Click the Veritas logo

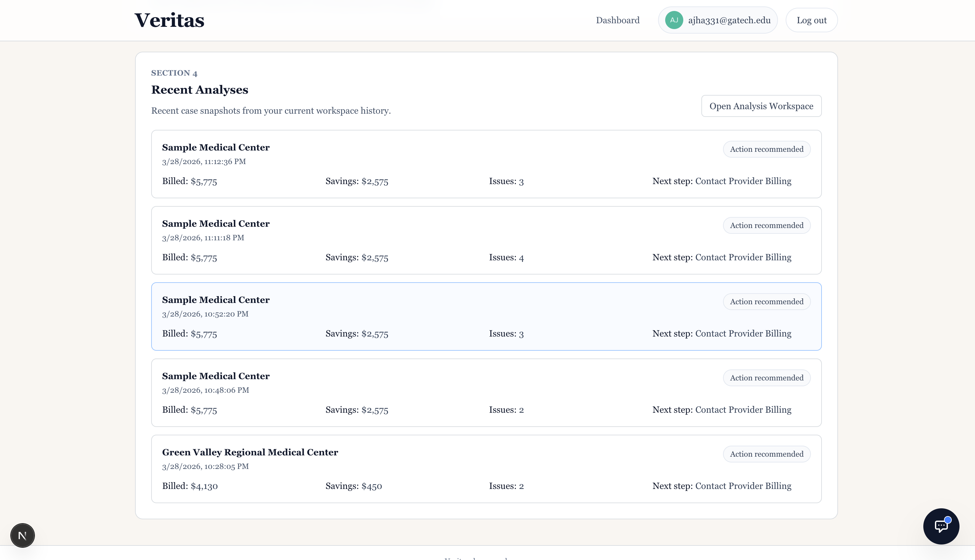pyautogui.click(x=169, y=20)
